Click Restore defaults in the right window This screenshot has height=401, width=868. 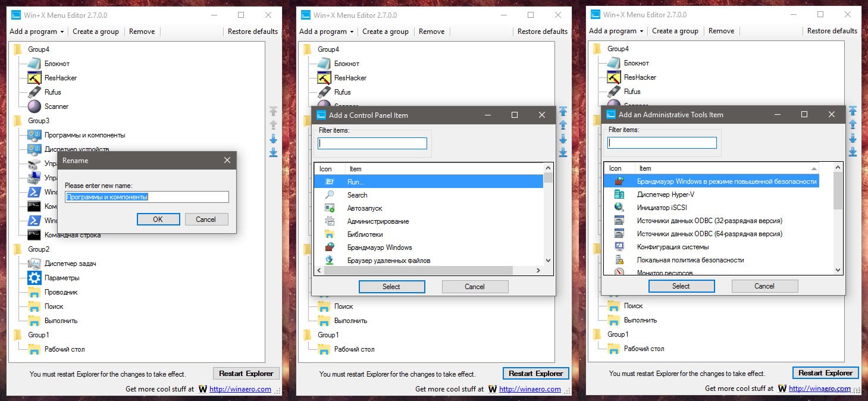coord(832,31)
